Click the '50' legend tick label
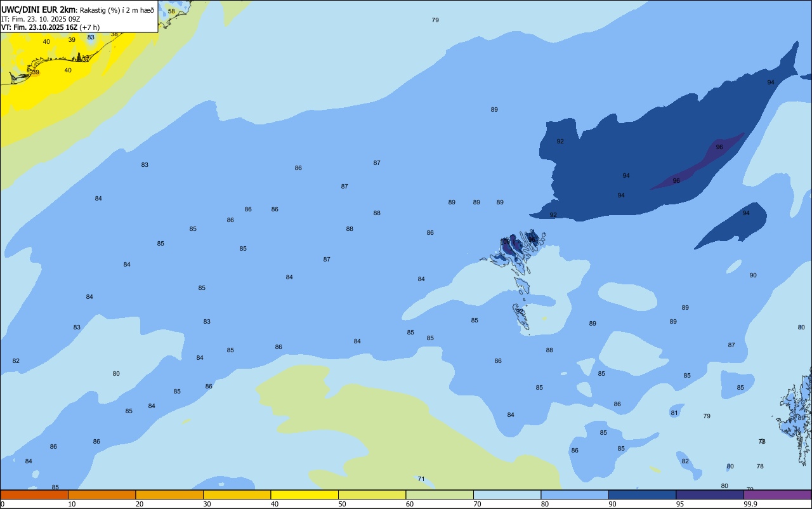The width and height of the screenshot is (812, 509). (343, 504)
